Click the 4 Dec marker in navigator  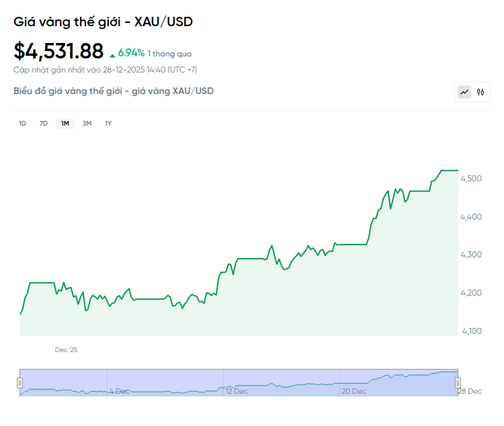click(x=120, y=390)
